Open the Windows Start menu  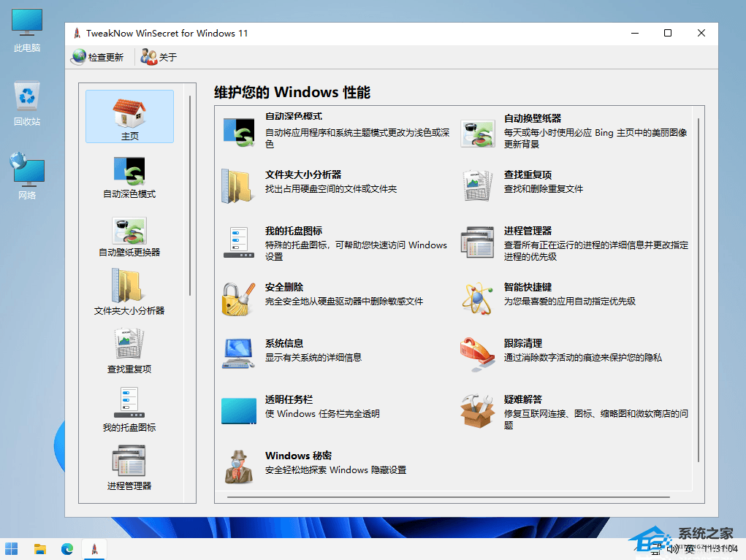pyautogui.click(x=12, y=549)
